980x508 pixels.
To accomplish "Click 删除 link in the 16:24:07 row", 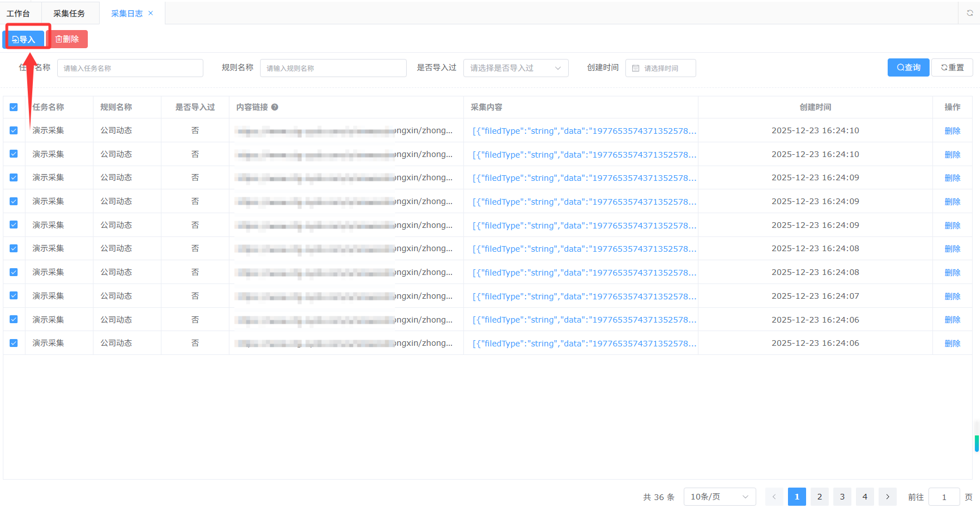I will click(x=952, y=297).
